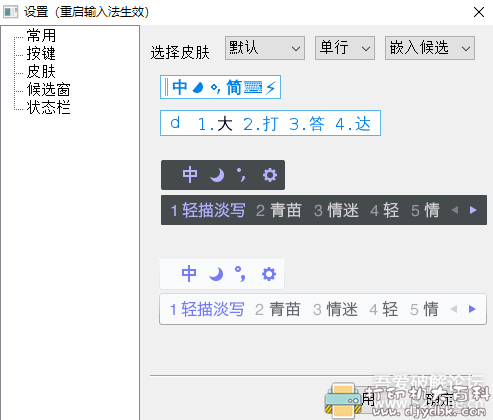Click the 中 icon in dark skin status bar

coord(190,175)
